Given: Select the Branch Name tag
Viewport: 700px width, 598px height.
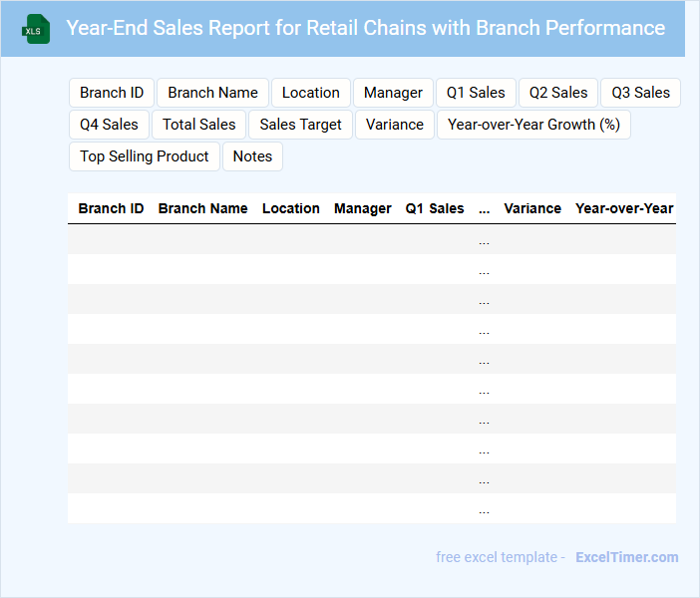Looking at the screenshot, I should point(212,93).
